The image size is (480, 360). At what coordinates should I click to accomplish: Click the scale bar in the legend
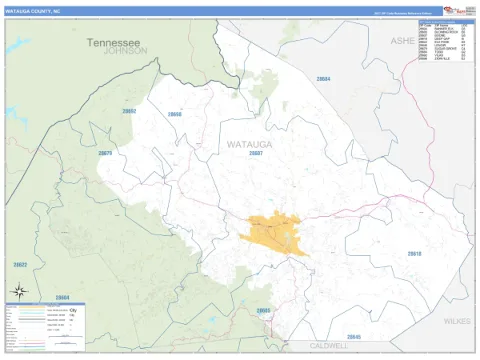point(65,336)
